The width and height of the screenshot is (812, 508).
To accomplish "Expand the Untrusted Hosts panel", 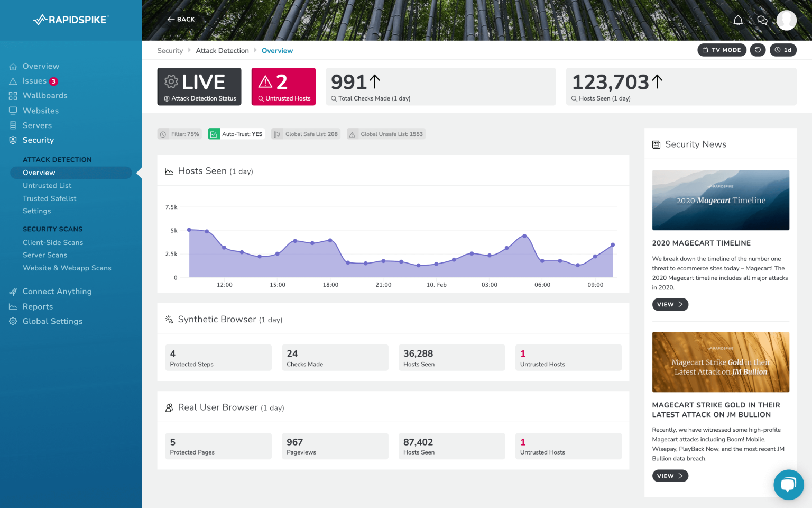I will click(283, 86).
